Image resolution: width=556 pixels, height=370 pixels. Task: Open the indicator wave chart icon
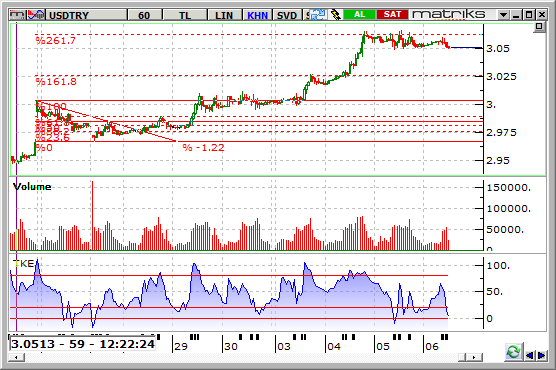[x=36, y=15]
